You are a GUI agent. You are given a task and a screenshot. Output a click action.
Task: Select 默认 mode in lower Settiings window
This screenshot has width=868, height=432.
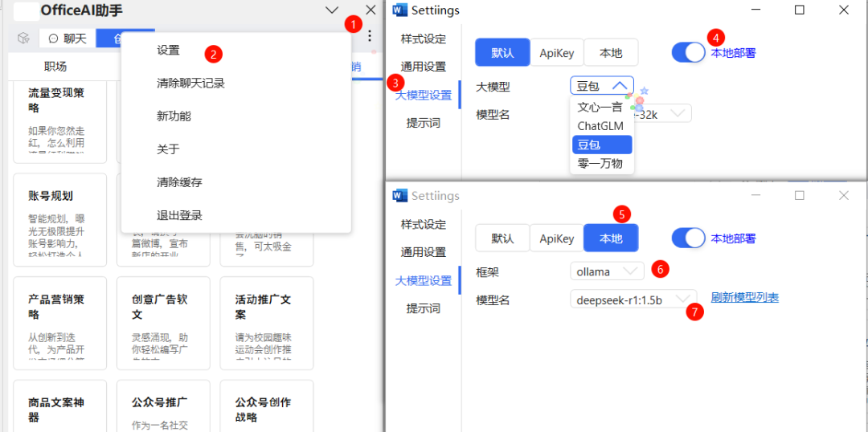coord(502,238)
